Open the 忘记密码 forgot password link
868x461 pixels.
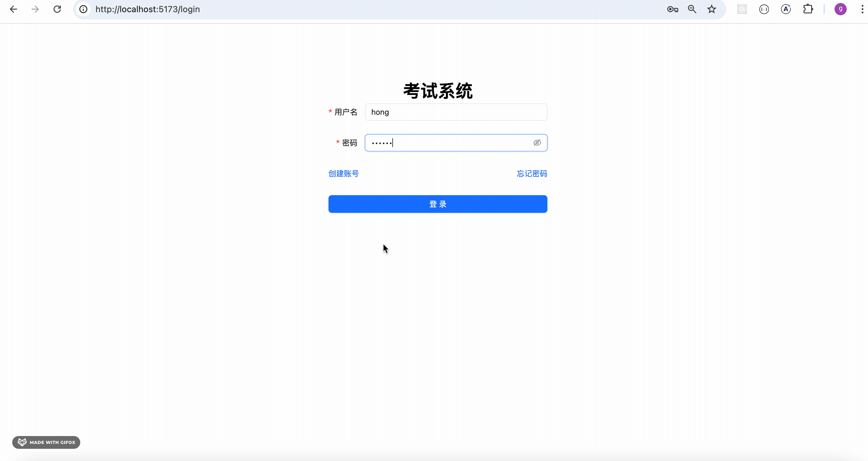(532, 174)
